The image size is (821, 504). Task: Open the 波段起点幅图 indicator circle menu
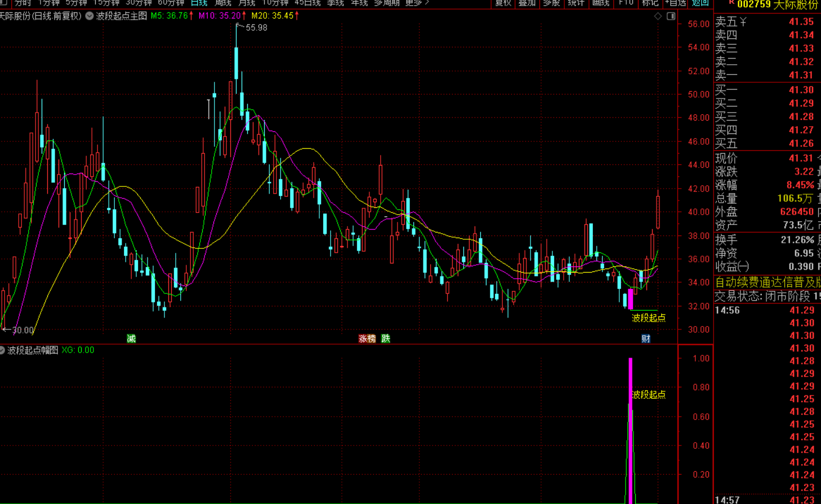coord(2,350)
